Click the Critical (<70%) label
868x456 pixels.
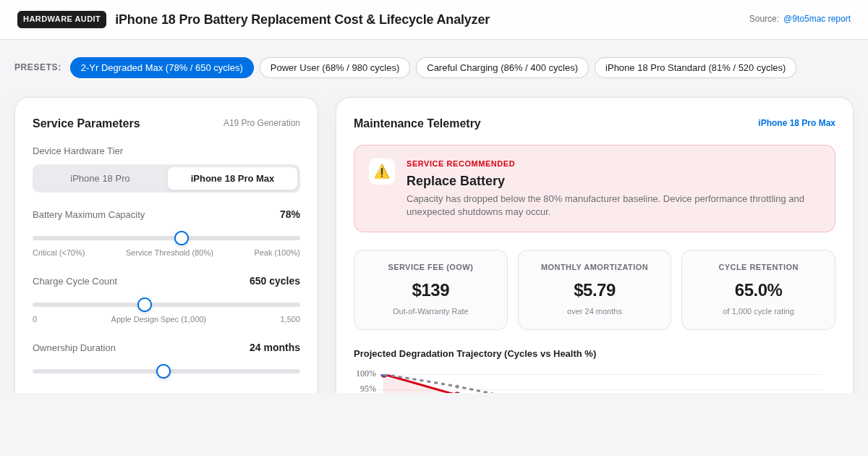coord(59,253)
